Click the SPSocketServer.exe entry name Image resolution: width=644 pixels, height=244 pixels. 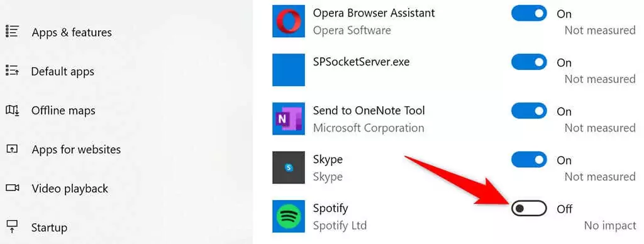(361, 62)
